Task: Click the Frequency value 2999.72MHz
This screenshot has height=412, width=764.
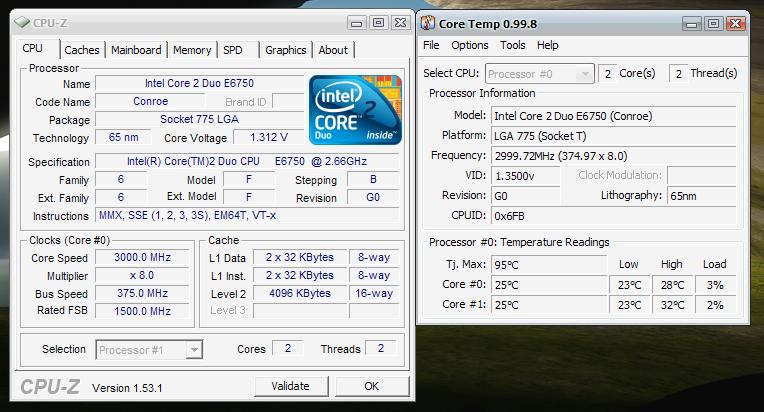Action: point(613,156)
